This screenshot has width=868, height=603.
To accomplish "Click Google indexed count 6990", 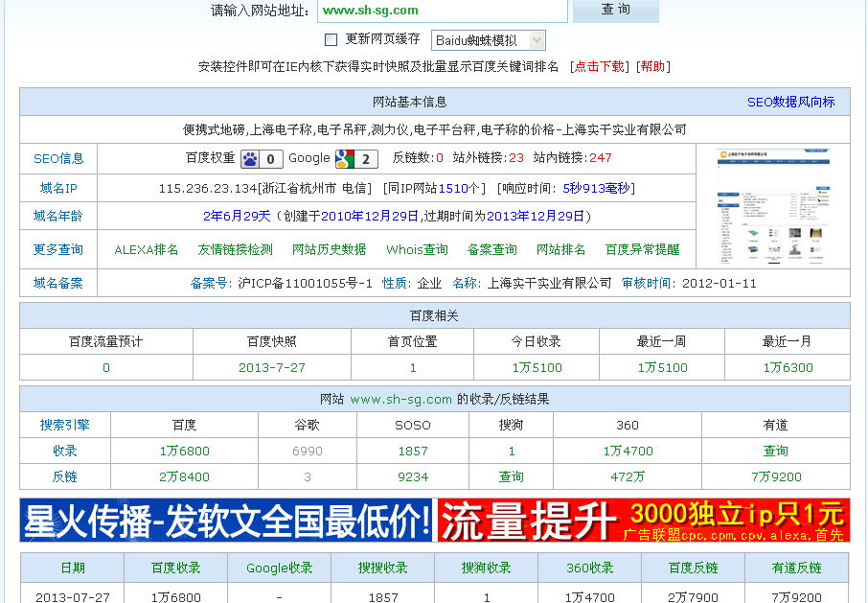I will [x=308, y=452].
